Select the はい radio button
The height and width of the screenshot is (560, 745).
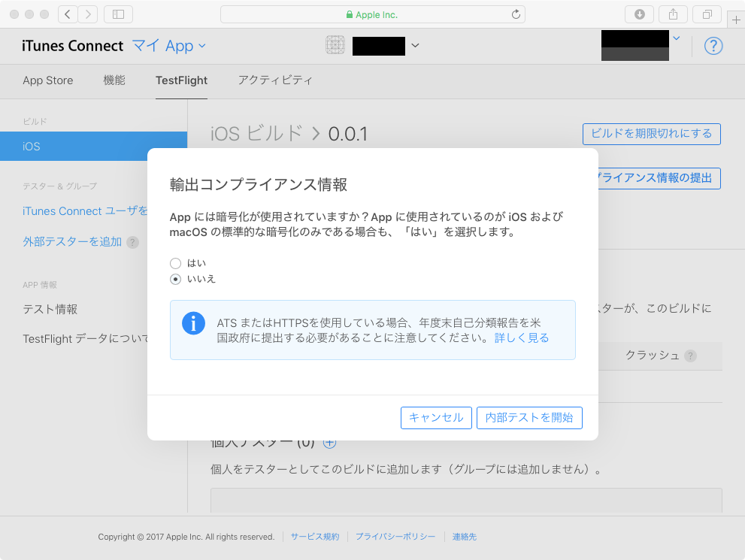click(x=175, y=263)
